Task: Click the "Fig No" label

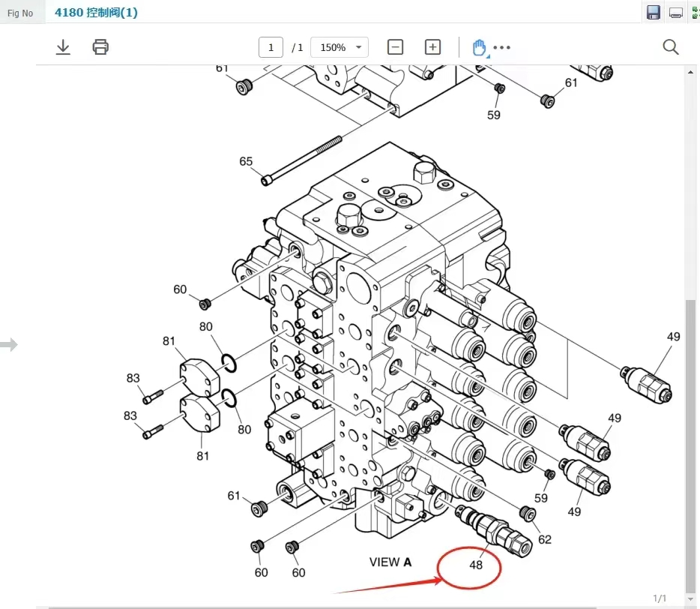Action: pos(20,13)
